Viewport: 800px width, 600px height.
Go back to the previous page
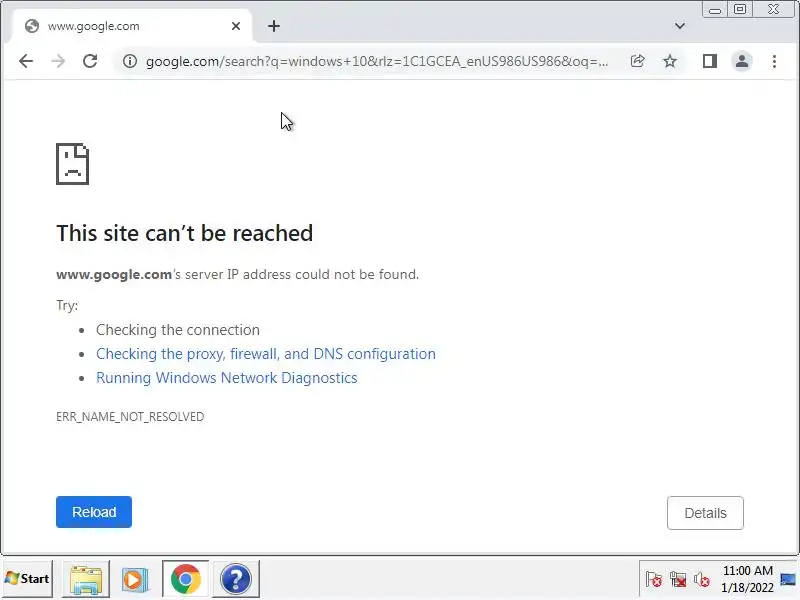pyautogui.click(x=26, y=61)
